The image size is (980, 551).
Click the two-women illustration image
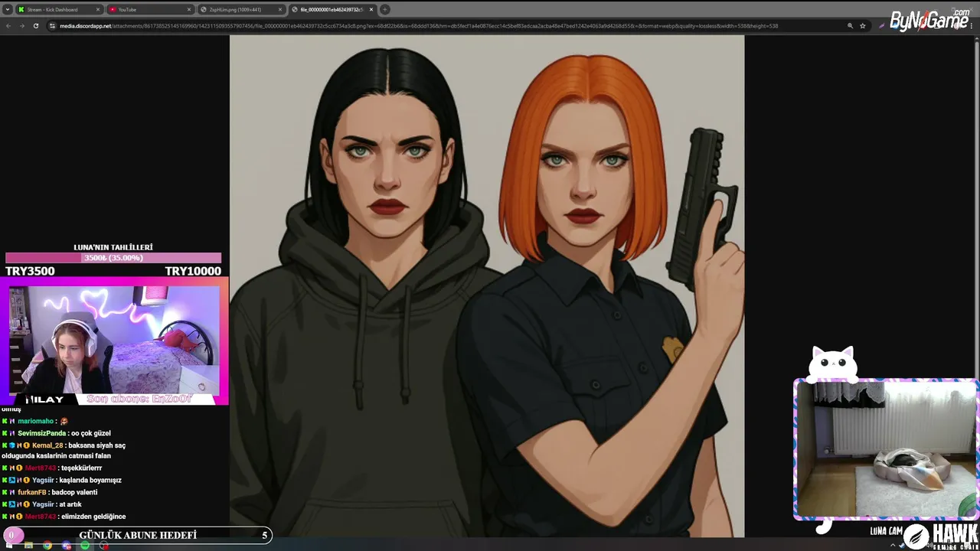coord(487,286)
